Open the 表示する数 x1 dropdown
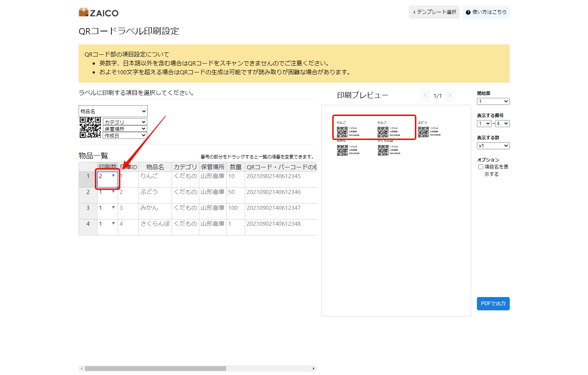Image resolution: width=588 pixels, height=375 pixels. tap(493, 146)
